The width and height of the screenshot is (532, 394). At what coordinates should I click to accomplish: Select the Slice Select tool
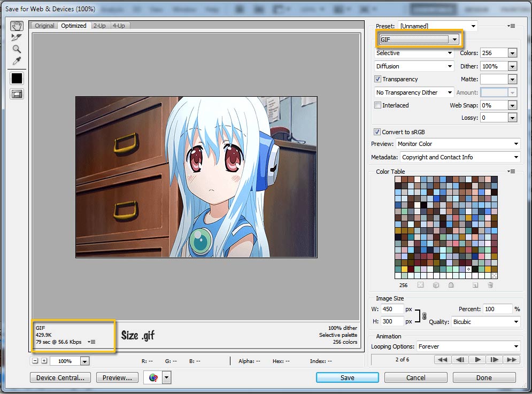pyautogui.click(x=16, y=37)
